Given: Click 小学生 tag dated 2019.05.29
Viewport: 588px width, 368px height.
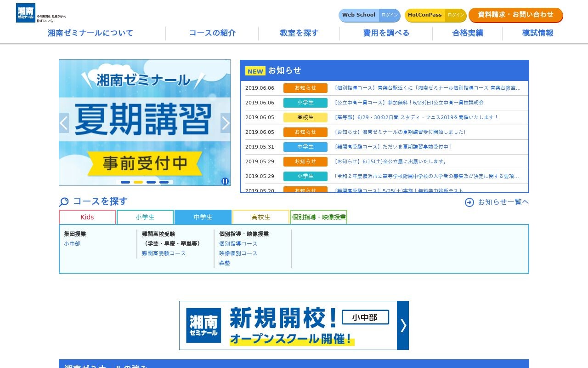Looking at the screenshot, I should point(305,176).
